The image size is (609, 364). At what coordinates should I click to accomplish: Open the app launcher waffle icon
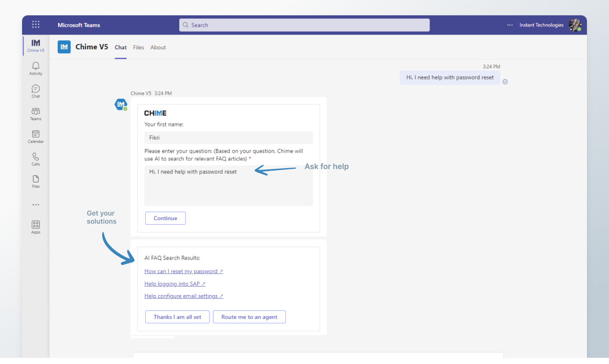(36, 25)
